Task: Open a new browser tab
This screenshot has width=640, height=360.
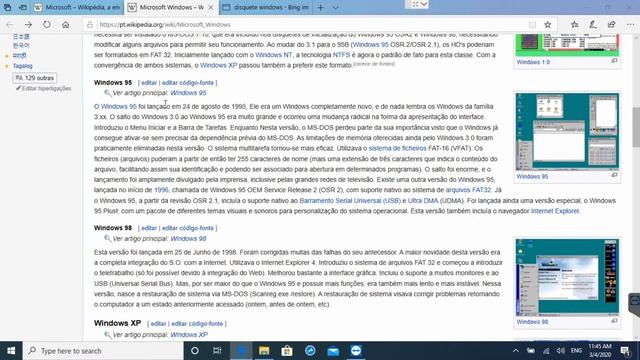Action: 321,7
